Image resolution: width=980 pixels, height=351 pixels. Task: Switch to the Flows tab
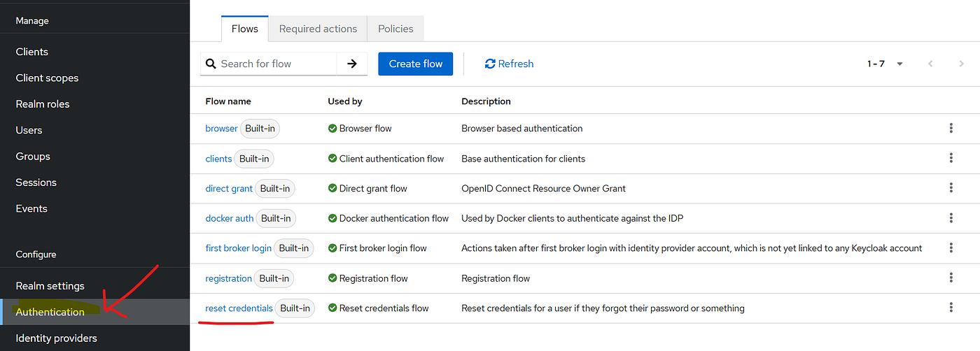pyautogui.click(x=245, y=29)
